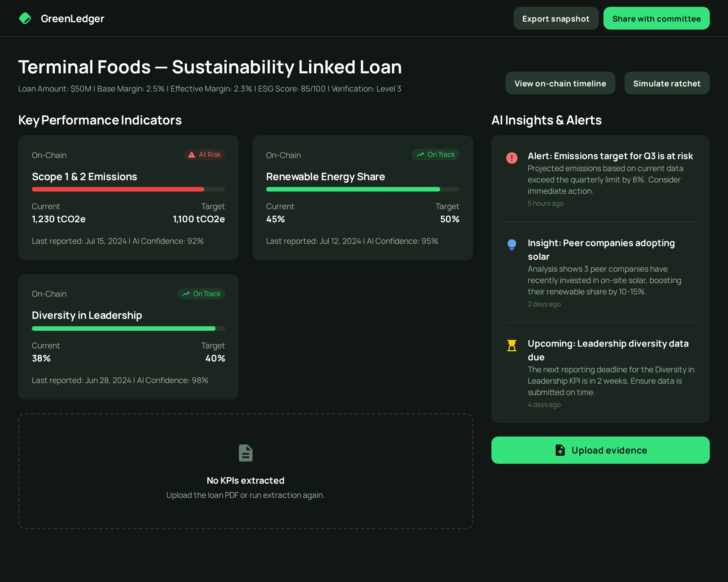Click the trending-up icon on Renewable Energy card

tap(420, 155)
